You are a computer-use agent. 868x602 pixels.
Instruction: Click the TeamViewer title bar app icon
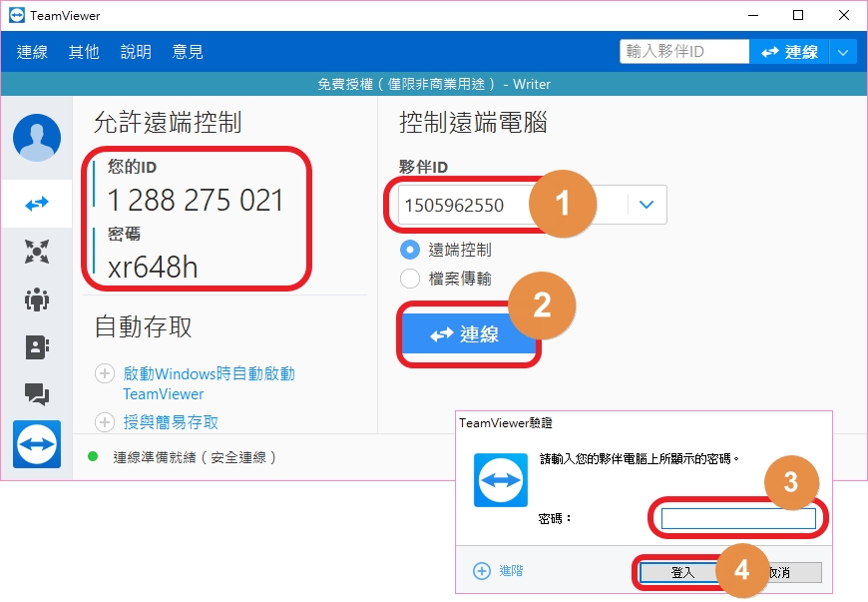coord(17,16)
